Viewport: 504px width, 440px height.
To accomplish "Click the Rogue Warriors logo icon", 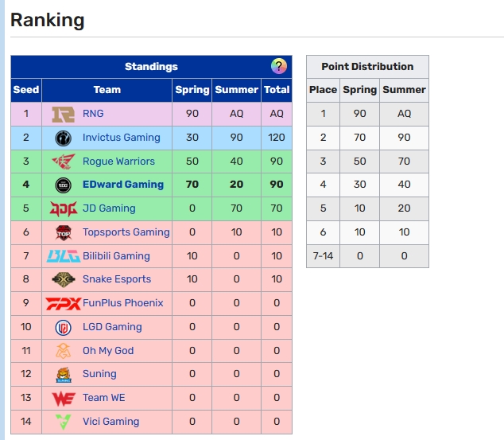I will (x=63, y=162).
